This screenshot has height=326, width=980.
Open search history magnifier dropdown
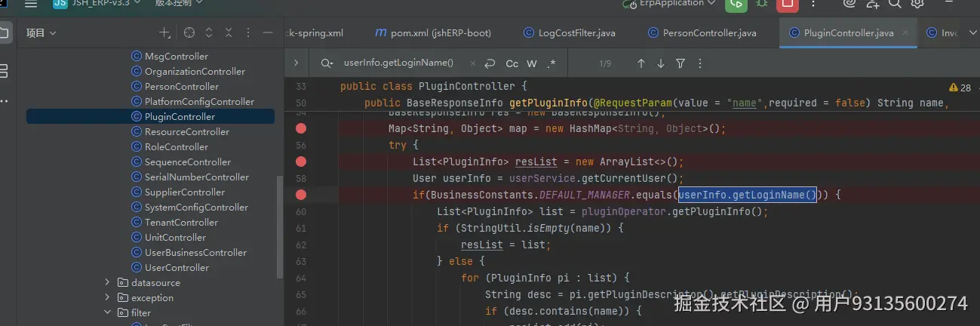(327, 63)
